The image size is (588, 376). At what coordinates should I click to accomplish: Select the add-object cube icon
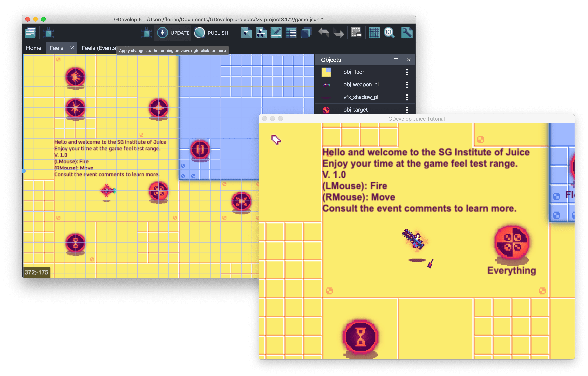click(x=246, y=33)
